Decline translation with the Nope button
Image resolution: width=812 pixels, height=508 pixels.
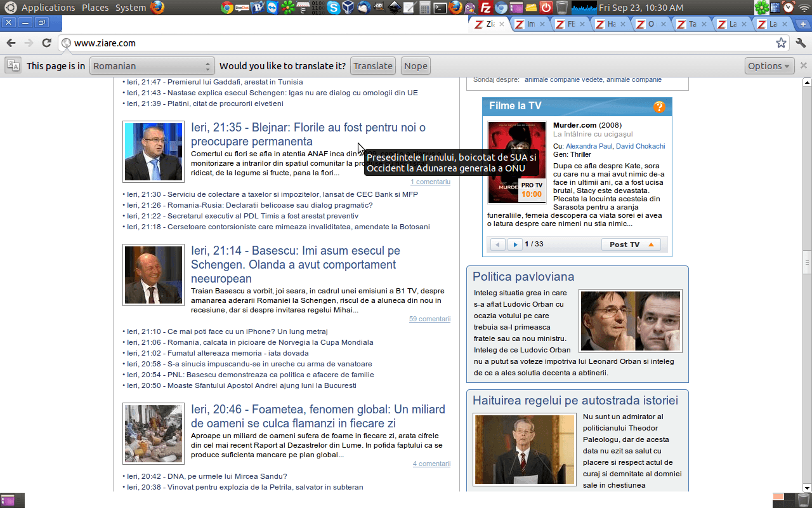[x=416, y=66]
